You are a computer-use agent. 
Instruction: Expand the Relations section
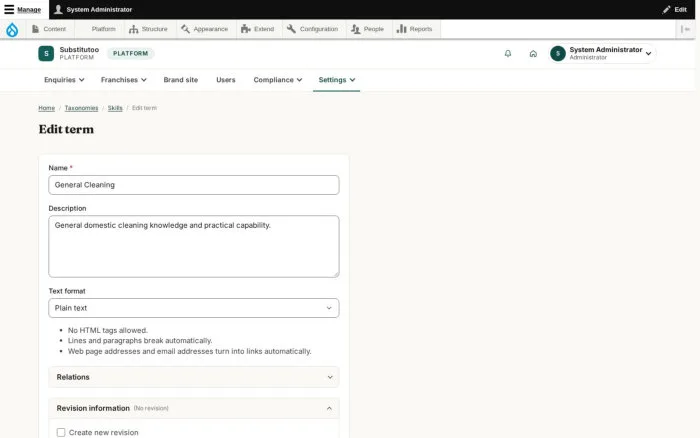[x=194, y=377]
